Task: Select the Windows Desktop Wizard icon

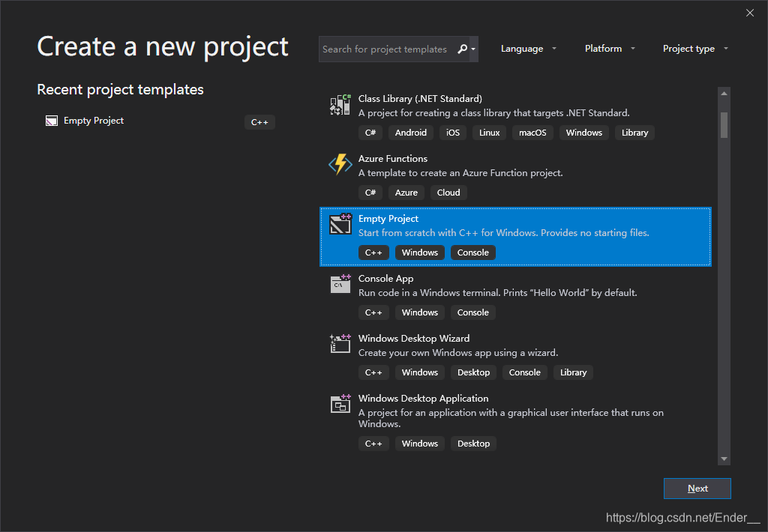Action: coord(340,343)
